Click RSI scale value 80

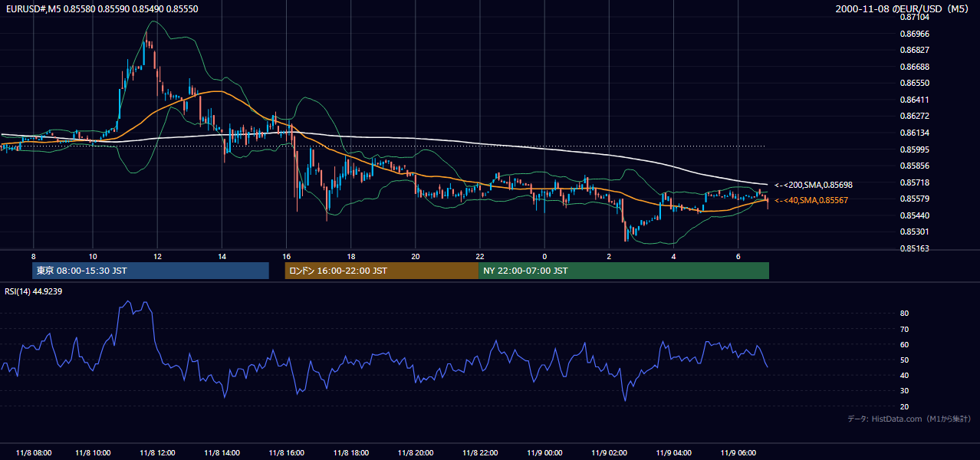pos(905,314)
